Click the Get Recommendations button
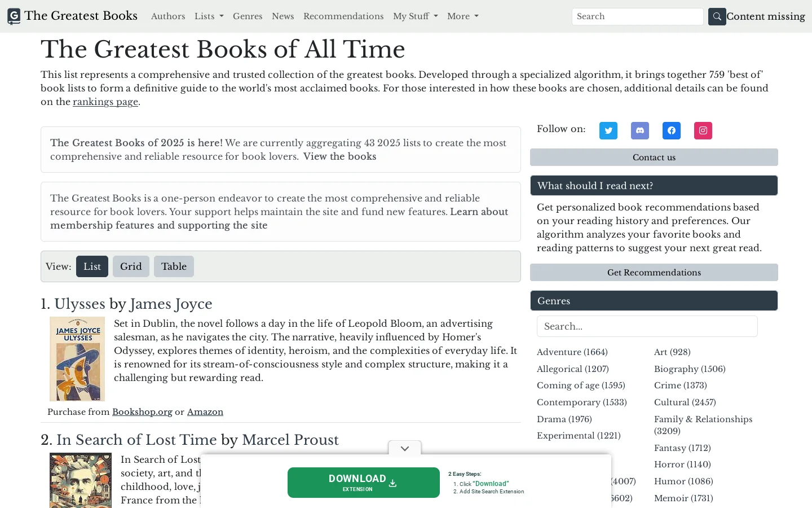The image size is (812, 508). 654,273
